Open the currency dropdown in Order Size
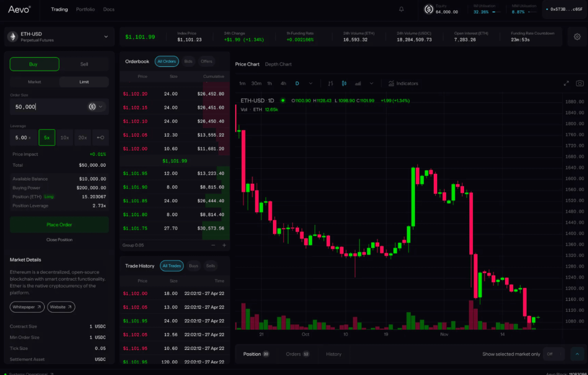Image resolution: width=588 pixels, height=375 pixels. click(100, 107)
